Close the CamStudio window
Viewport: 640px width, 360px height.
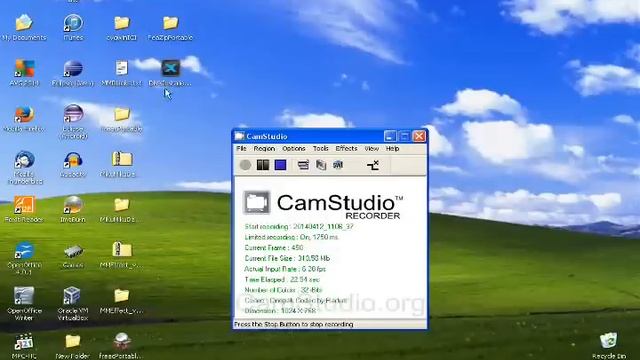(x=419, y=136)
